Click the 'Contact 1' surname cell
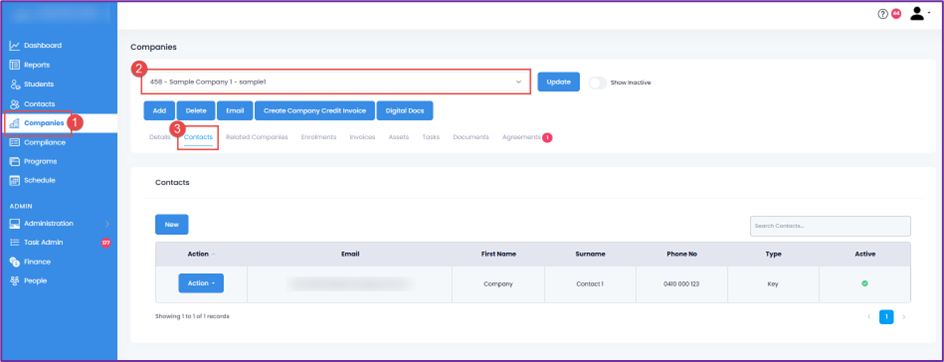 pyautogui.click(x=590, y=284)
